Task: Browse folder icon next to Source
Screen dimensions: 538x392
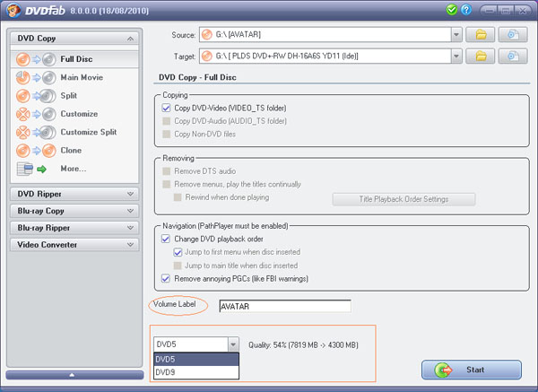Action: 481,35
